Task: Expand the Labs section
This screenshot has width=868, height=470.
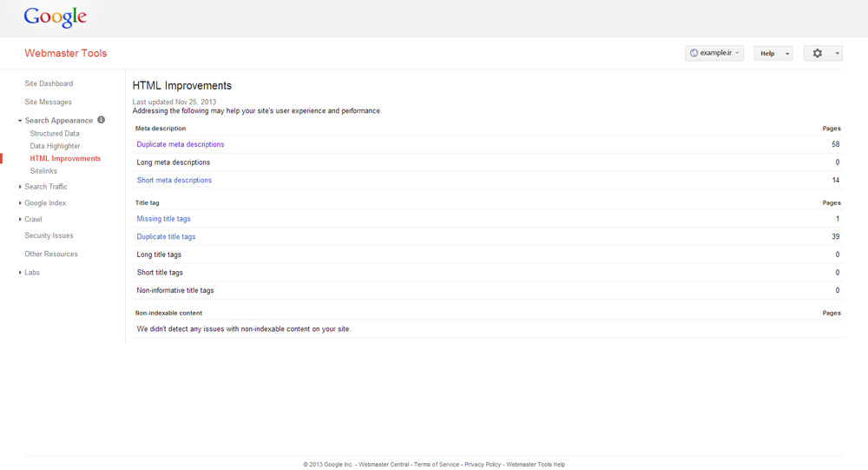Action: pyautogui.click(x=20, y=272)
